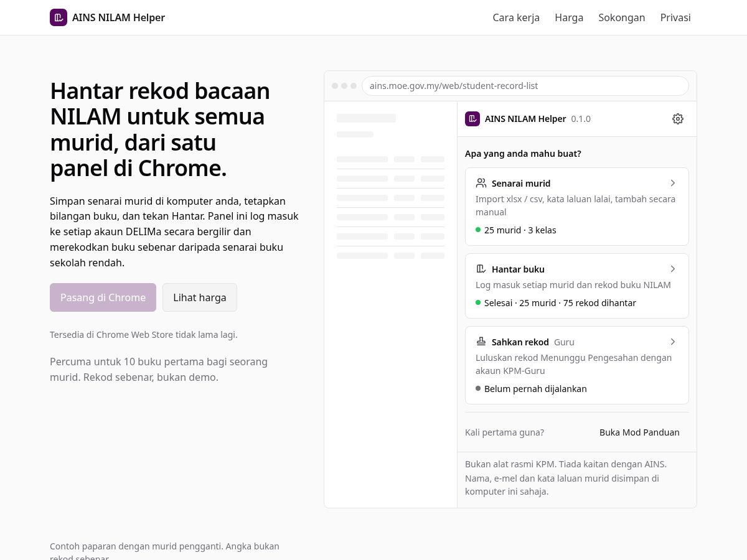Click version label 0.1.0
Viewport: 747px width, 560px height.
point(581,119)
